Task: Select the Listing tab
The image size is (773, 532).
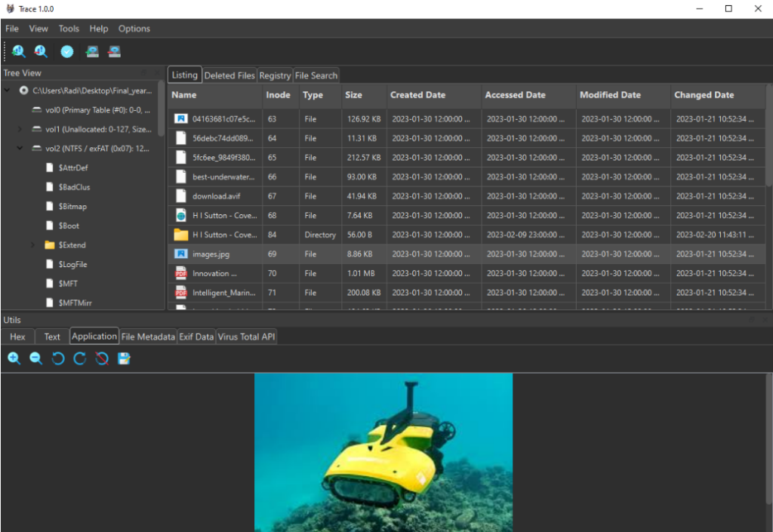Action: pyautogui.click(x=184, y=75)
